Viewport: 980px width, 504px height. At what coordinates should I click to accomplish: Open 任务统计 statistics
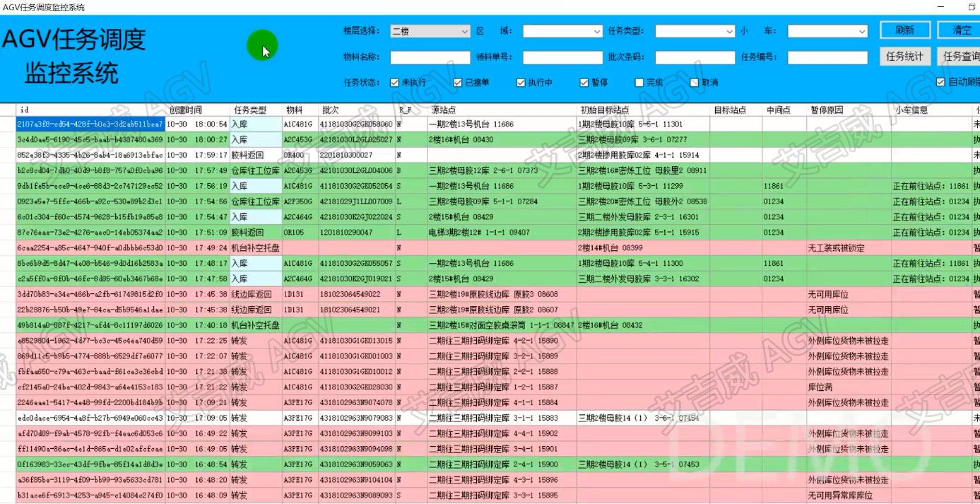pyautogui.click(x=904, y=57)
